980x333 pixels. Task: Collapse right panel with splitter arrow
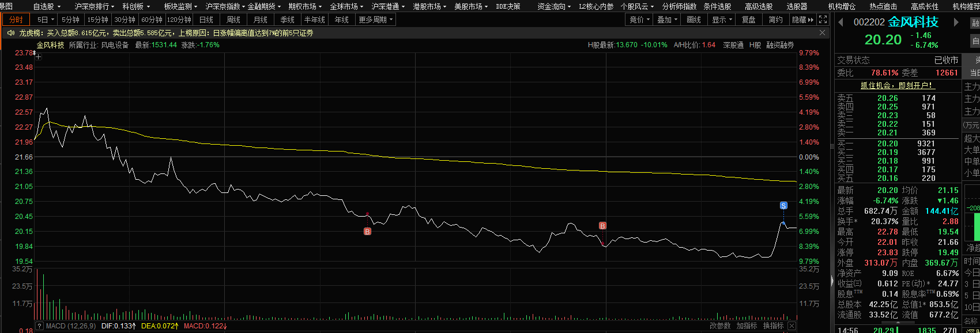tap(831, 282)
